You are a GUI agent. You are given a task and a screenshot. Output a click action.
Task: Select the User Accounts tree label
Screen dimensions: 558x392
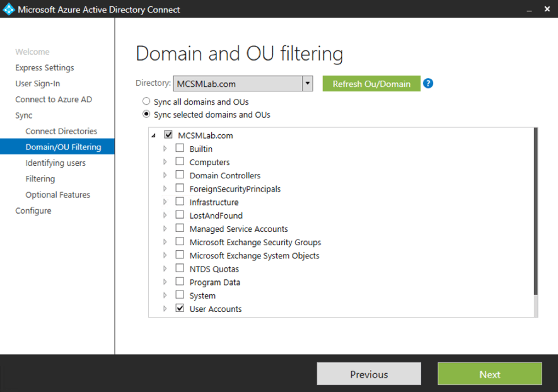215,309
